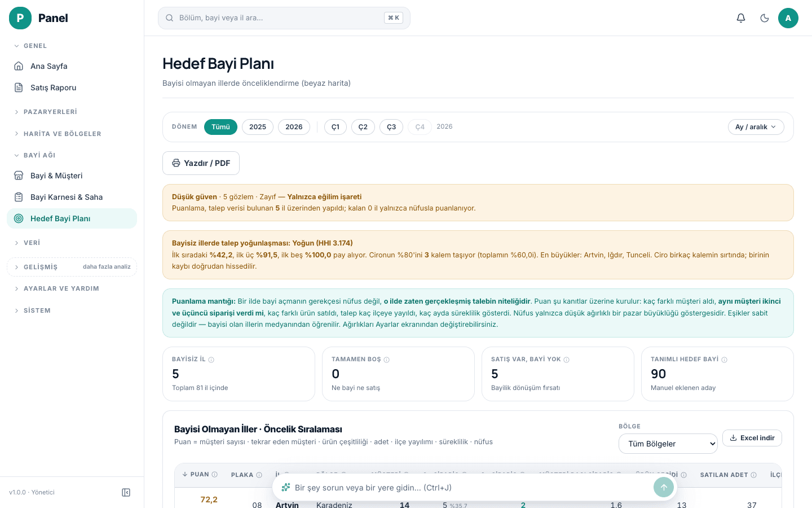812x508 pixels.
Task: Open notifications bell icon
Action: pyautogui.click(x=741, y=18)
